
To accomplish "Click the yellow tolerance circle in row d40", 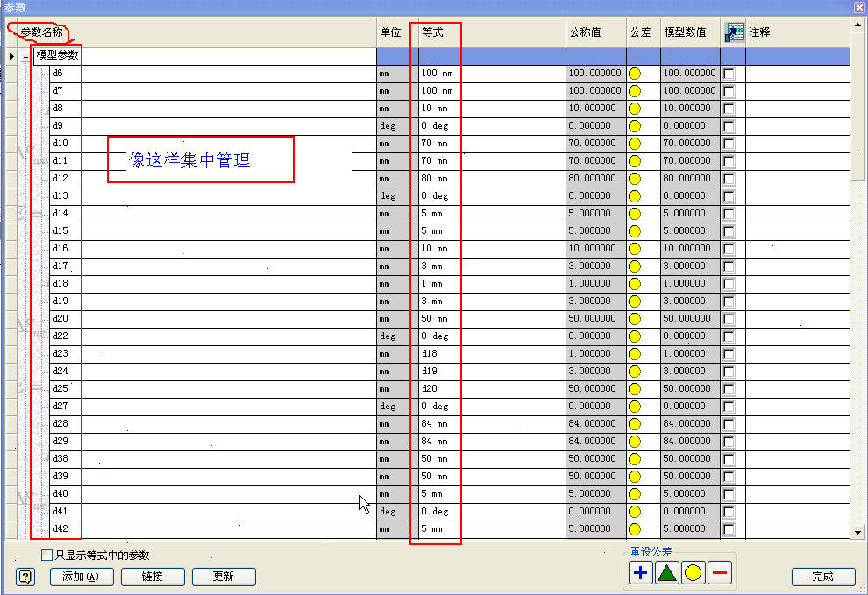I will click(635, 494).
